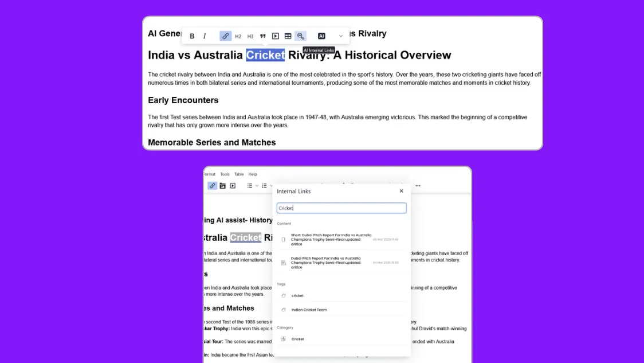Expand the floating toolbar chevron

coord(340,36)
